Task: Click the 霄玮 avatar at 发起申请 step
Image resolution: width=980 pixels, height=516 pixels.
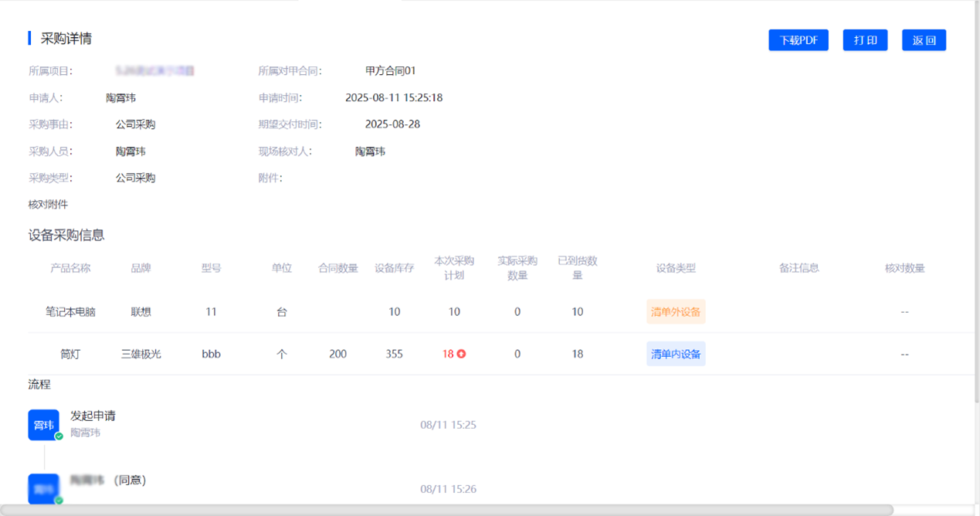Action: pyautogui.click(x=43, y=425)
